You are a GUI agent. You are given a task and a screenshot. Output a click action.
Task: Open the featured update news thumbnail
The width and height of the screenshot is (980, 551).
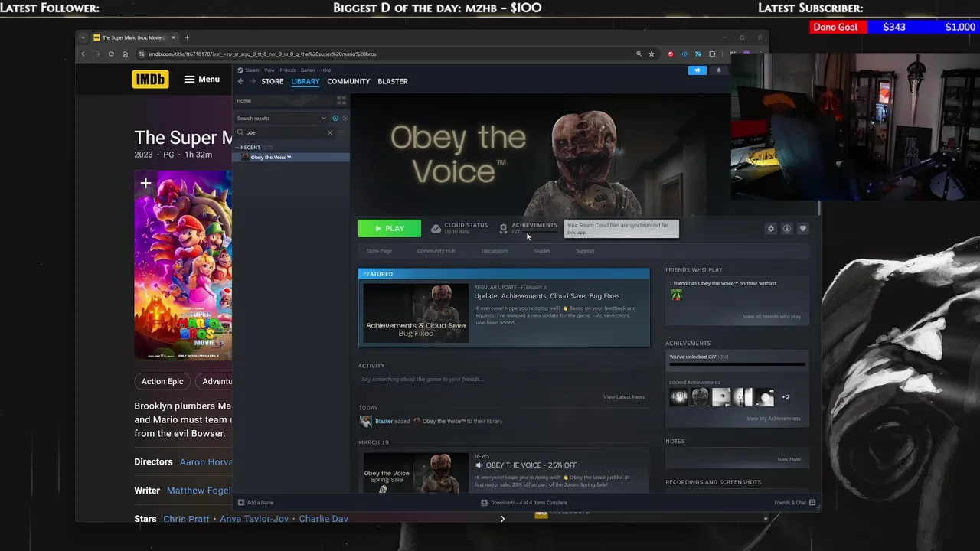tap(416, 313)
